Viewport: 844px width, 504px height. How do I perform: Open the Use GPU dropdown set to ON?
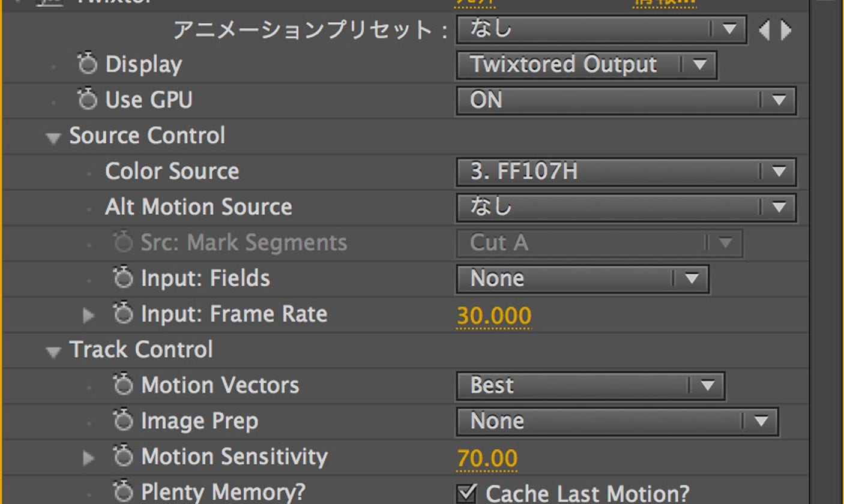[x=626, y=101]
